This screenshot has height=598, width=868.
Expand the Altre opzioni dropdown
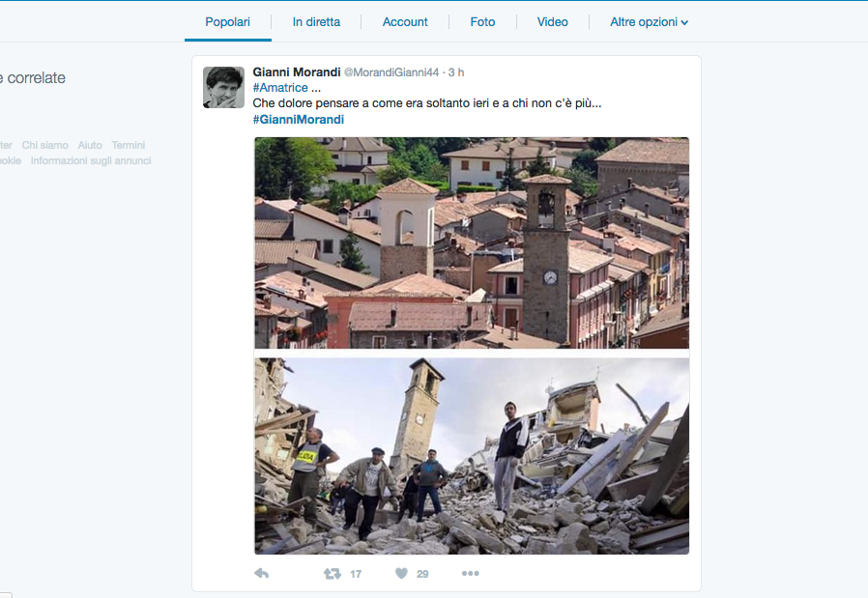(x=648, y=21)
